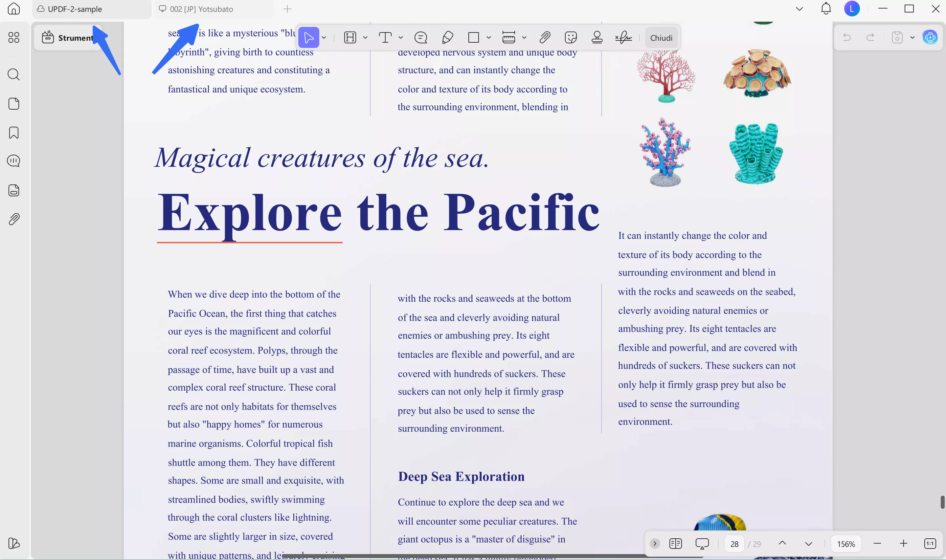Start slideshow presentation mode
946x560 pixels.
(x=702, y=544)
